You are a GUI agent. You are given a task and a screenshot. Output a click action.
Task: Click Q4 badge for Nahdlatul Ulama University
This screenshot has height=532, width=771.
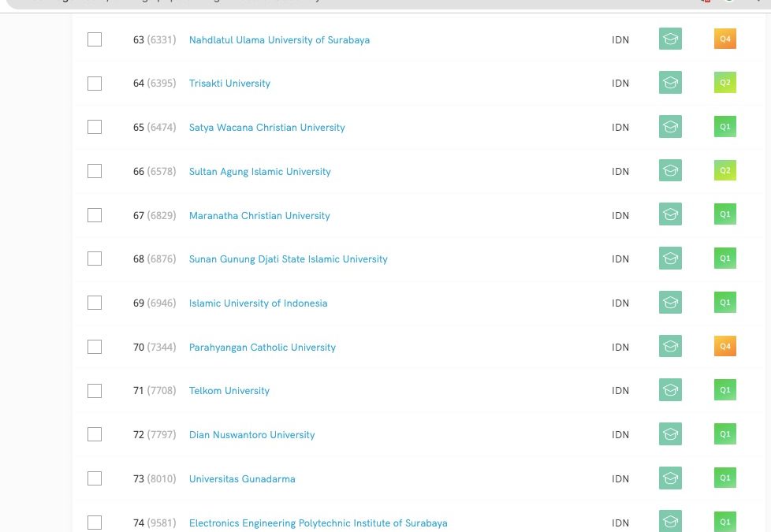click(x=725, y=39)
